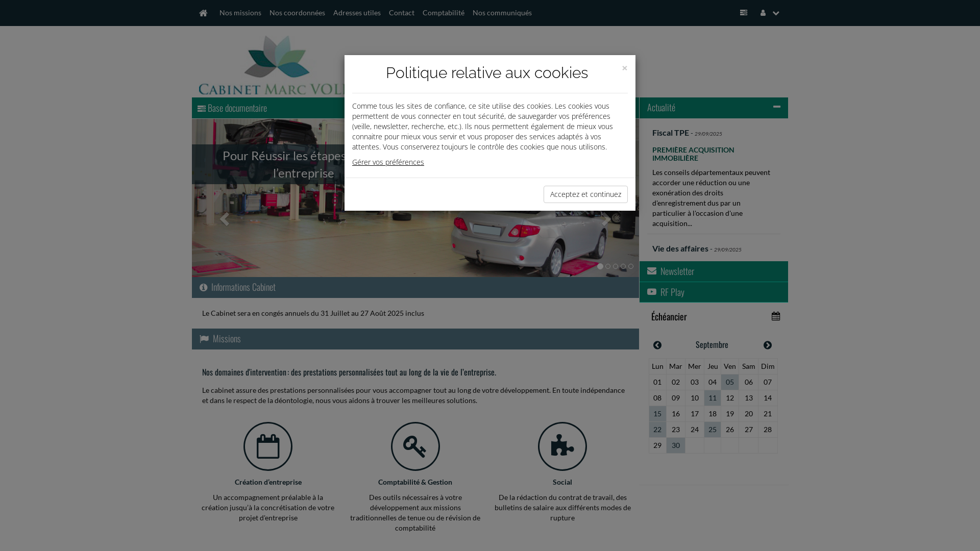Open Nos missions menu item

pyautogui.click(x=240, y=13)
